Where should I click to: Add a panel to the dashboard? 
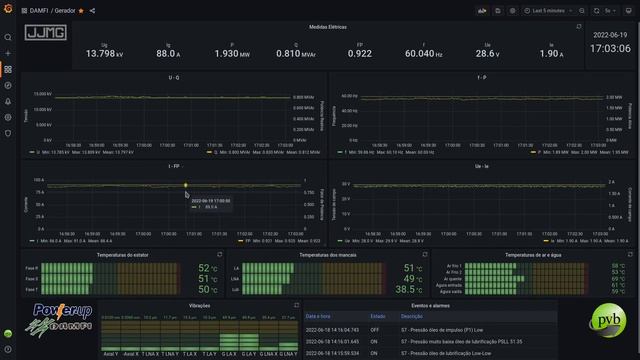tap(482, 11)
